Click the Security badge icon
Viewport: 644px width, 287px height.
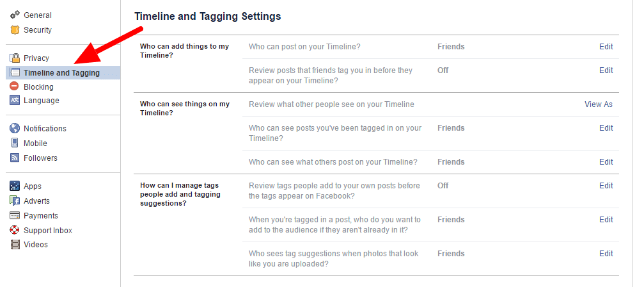point(15,30)
